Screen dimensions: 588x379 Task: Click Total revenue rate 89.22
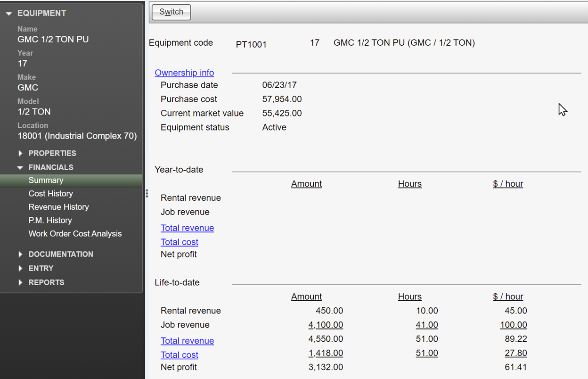(516, 339)
